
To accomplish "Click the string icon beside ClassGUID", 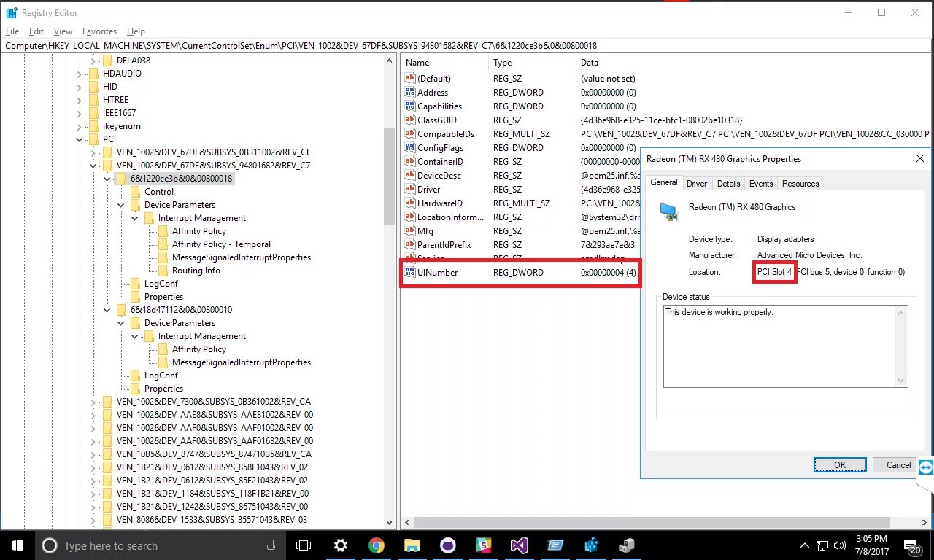I will click(x=410, y=120).
